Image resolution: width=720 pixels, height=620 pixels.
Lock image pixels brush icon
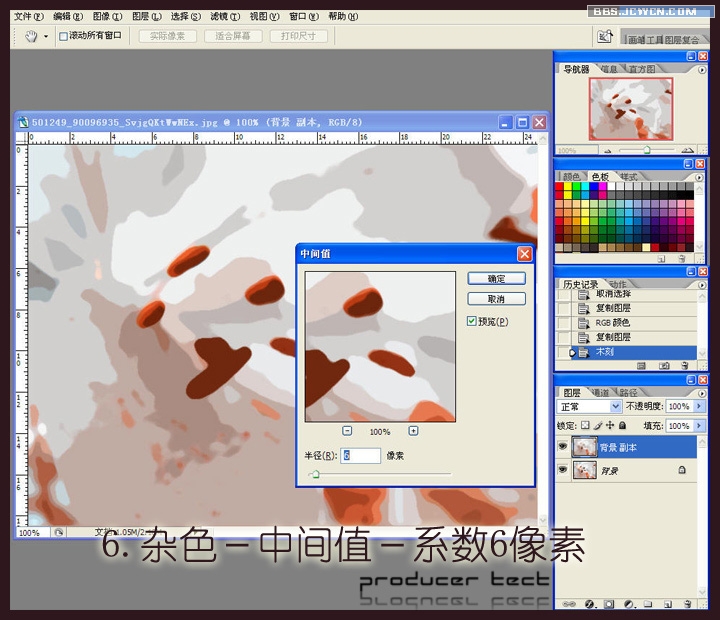(x=597, y=425)
